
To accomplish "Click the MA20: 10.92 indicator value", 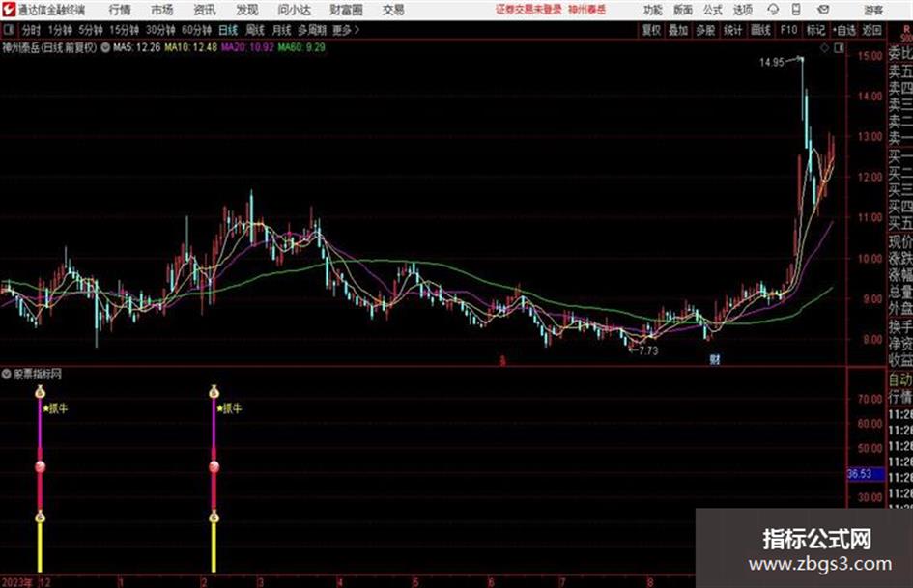I will 247,47.
